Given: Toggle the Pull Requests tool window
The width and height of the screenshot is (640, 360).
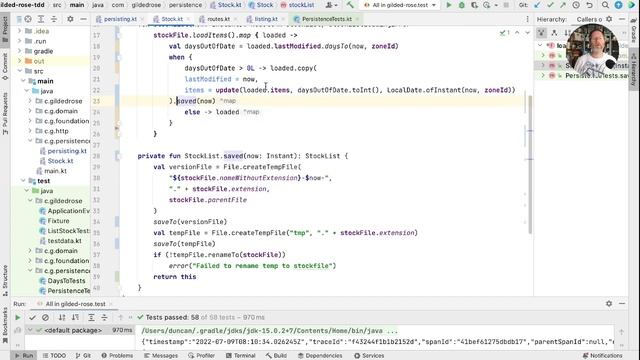Looking at the screenshot, I should click(x=5, y=113).
